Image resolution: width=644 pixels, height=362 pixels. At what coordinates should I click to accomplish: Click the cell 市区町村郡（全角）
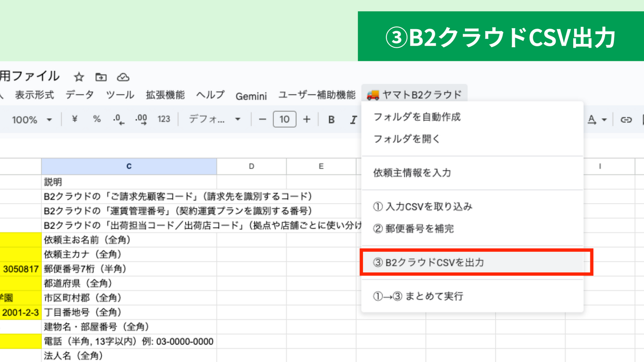click(x=129, y=298)
